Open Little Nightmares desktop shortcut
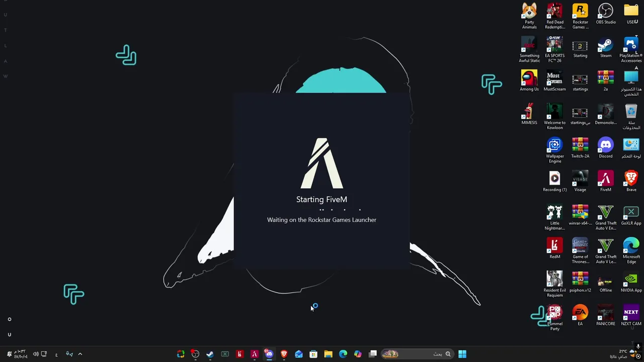 coord(555,217)
